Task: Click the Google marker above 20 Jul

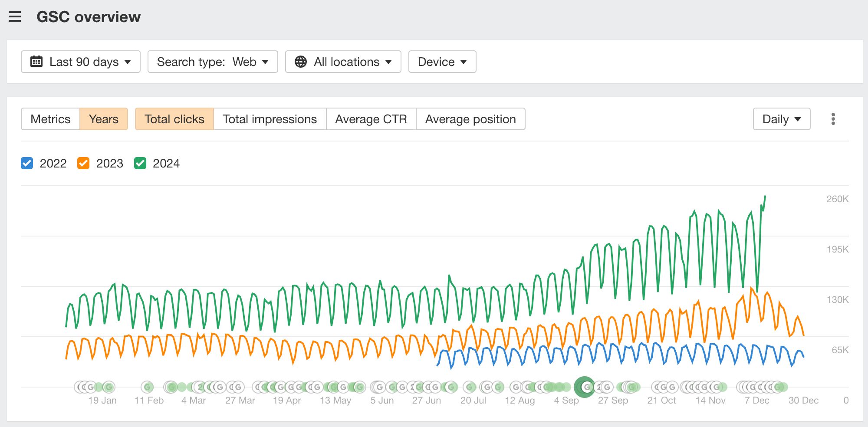Action: pos(470,387)
